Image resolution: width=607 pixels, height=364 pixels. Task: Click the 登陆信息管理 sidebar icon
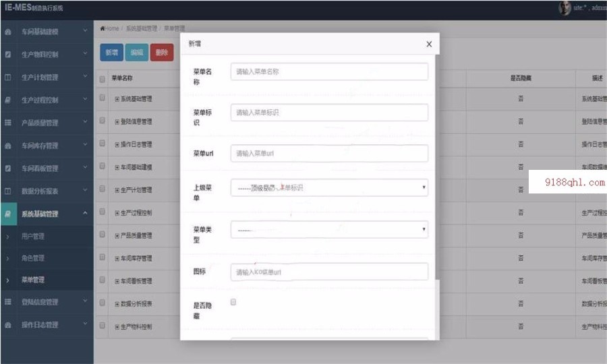point(7,302)
